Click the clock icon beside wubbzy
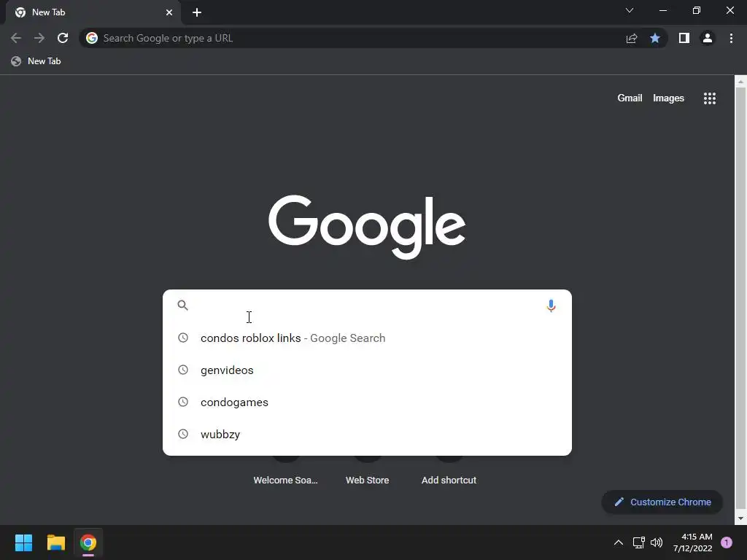The image size is (747, 560). coord(183,434)
